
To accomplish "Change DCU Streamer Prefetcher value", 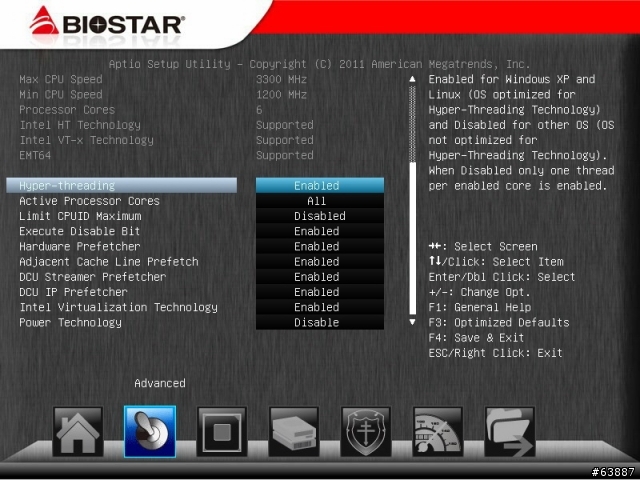I will coord(320,276).
